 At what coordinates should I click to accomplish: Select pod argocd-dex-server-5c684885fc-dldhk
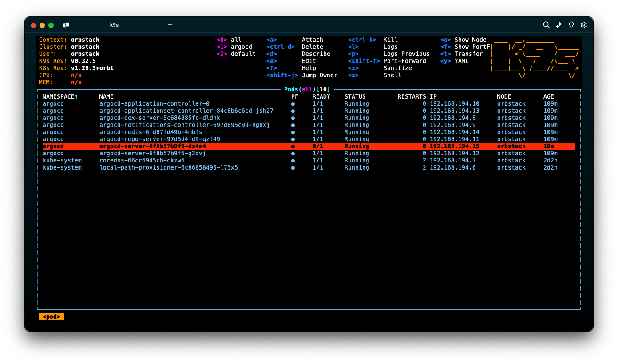coord(309,118)
